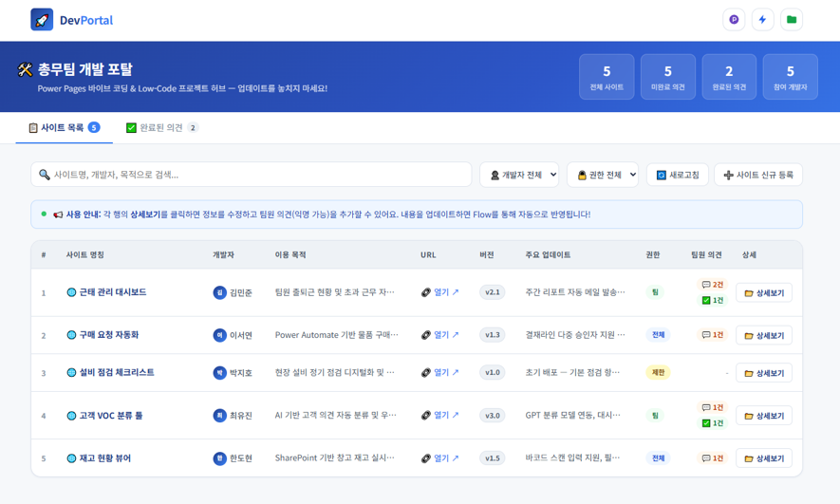The width and height of the screenshot is (840, 504).
Task: Open 상세보기 for 구매 요청 자동화
Action: [764, 335]
